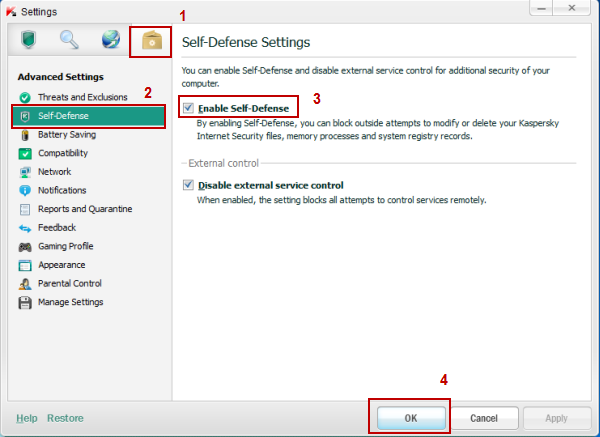The height and width of the screenshot is (437, 600).
Task: Click the Threats and Exclusions checkmark icon
Action: click(25, 98)
